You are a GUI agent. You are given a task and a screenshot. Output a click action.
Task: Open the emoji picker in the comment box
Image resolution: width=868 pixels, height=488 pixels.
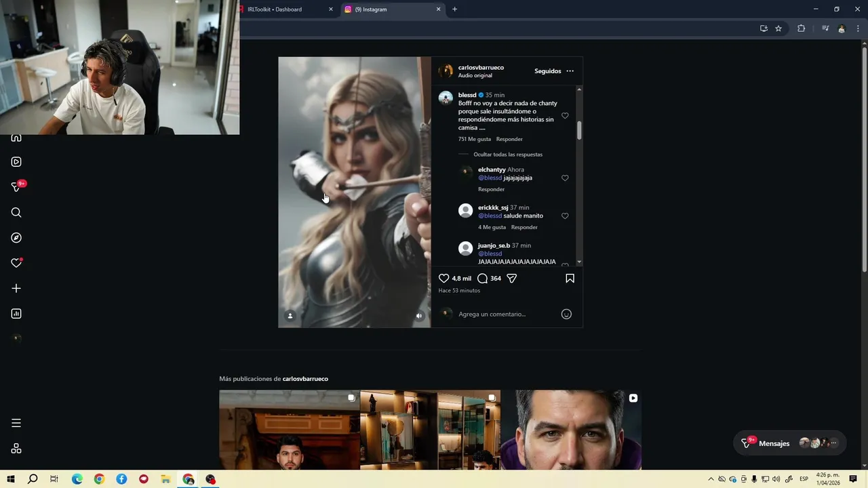566,314
